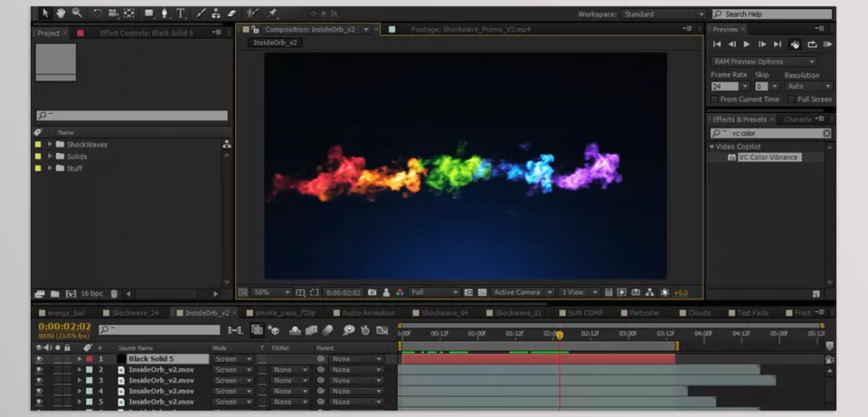Viewport: 868px width, 417px height.
Task: Click the current time indicator marker
Action: pos(559,335)
